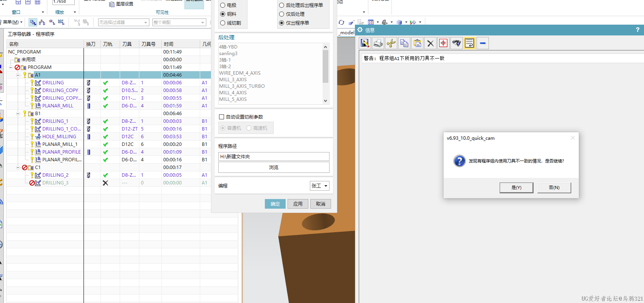Click the HOLE_MILLING operation icon
644x303 pixels.
(x=38, y=137)
